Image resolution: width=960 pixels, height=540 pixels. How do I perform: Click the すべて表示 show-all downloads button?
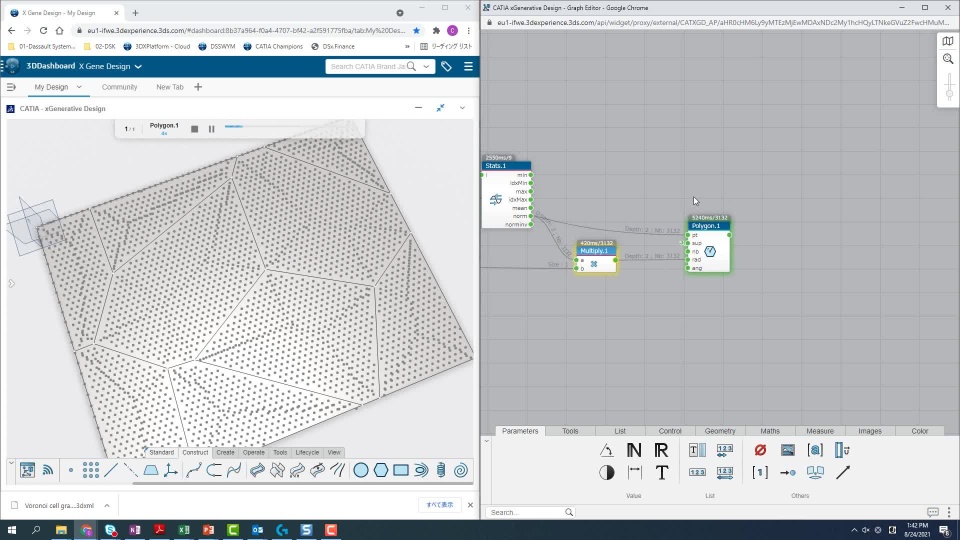point(440,505)
